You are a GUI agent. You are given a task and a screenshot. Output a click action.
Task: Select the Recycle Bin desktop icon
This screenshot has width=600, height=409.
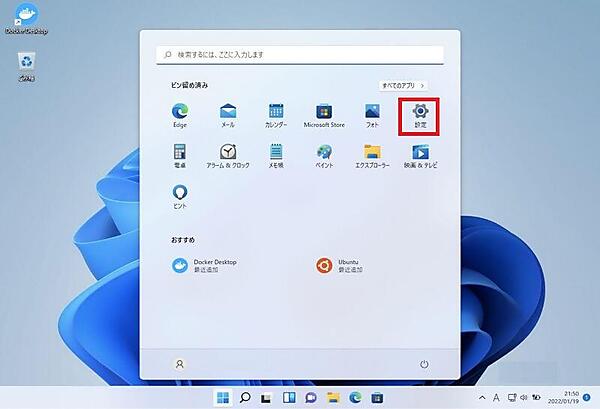[x=26, y=67]
